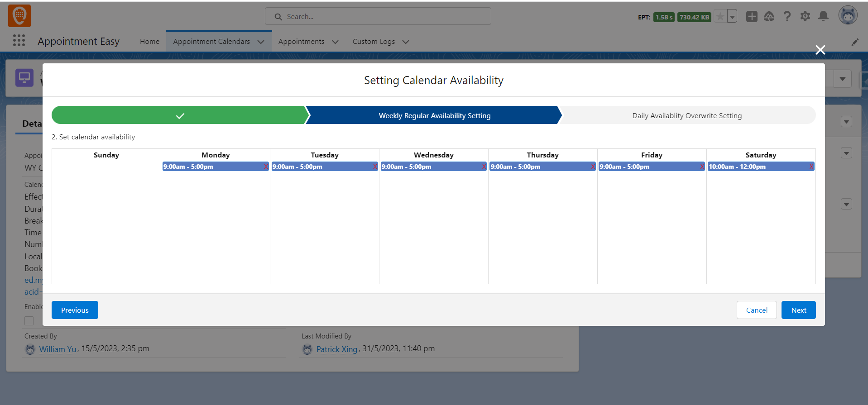Viewport: 868px width, 405px height.
Task: Click the global Search field
Action: pyautogui.click(x=378, y=17)
